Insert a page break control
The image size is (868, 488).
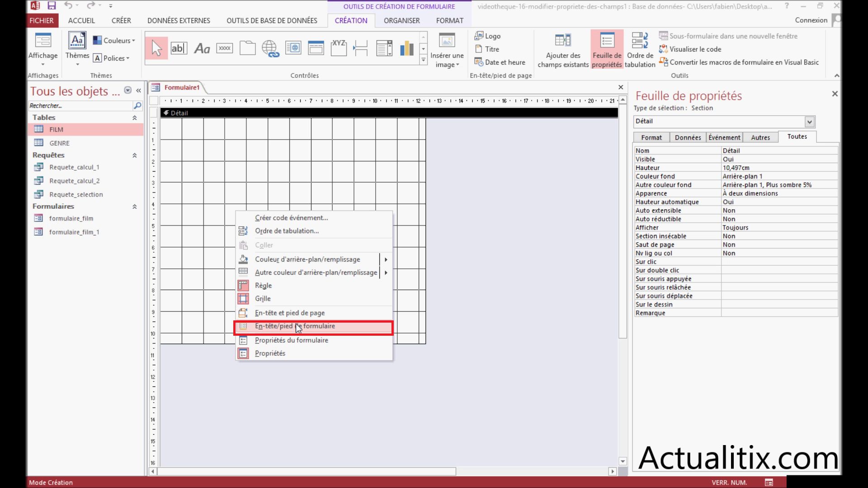pyautogui.click(x=361, y=48)
